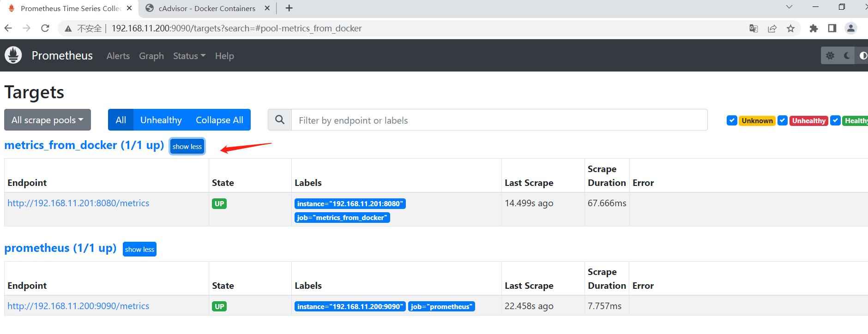
Task: Select browser-preferred contrast theme icon
Action: 862,56
